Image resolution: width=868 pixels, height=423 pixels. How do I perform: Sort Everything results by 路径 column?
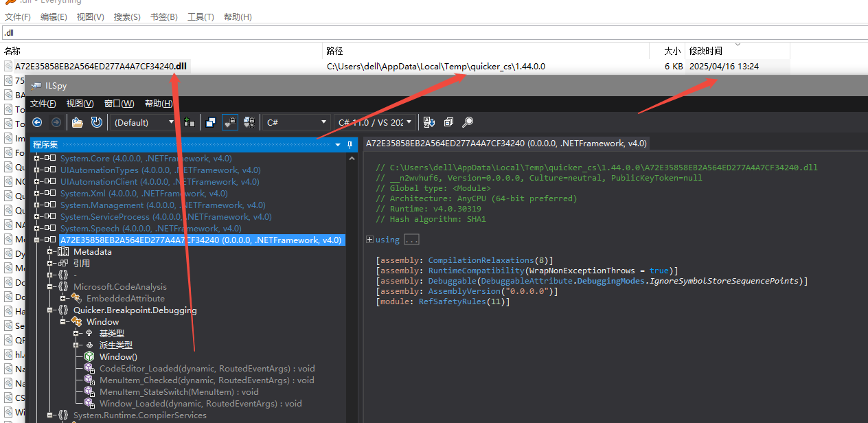[x=486, y=51]
